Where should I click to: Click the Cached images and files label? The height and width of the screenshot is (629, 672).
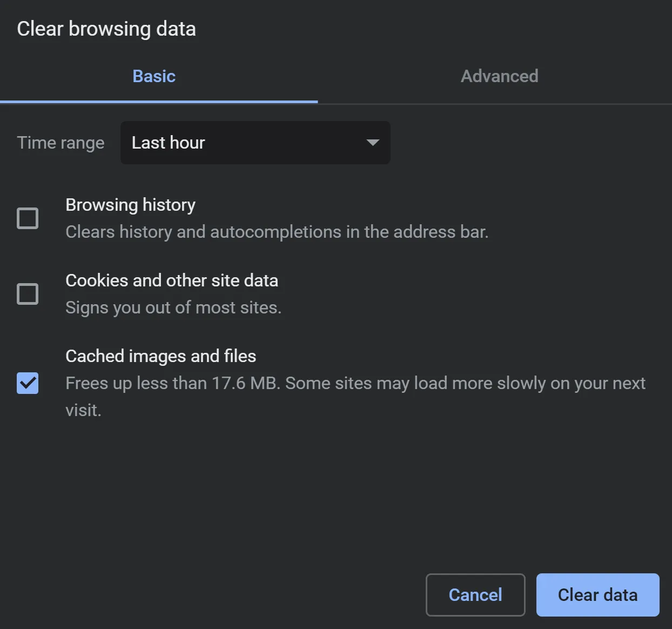click(x=160, y=356)
